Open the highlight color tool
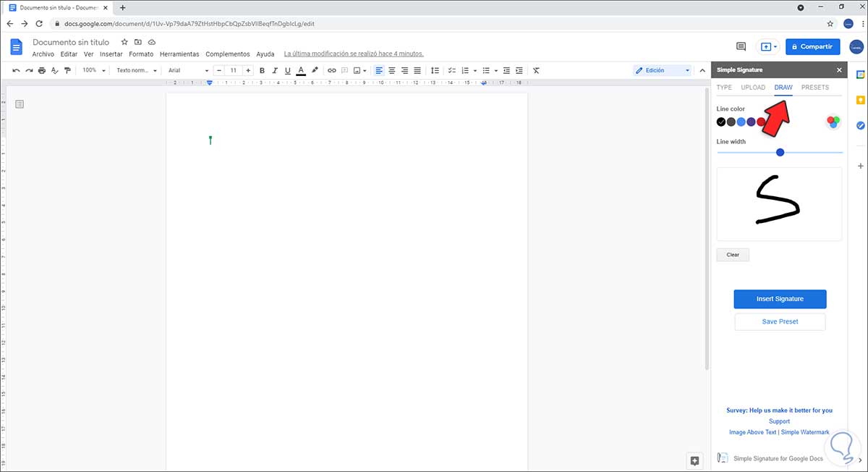The width and height of the screenshot is (868, 472). [x=314, y=70]
